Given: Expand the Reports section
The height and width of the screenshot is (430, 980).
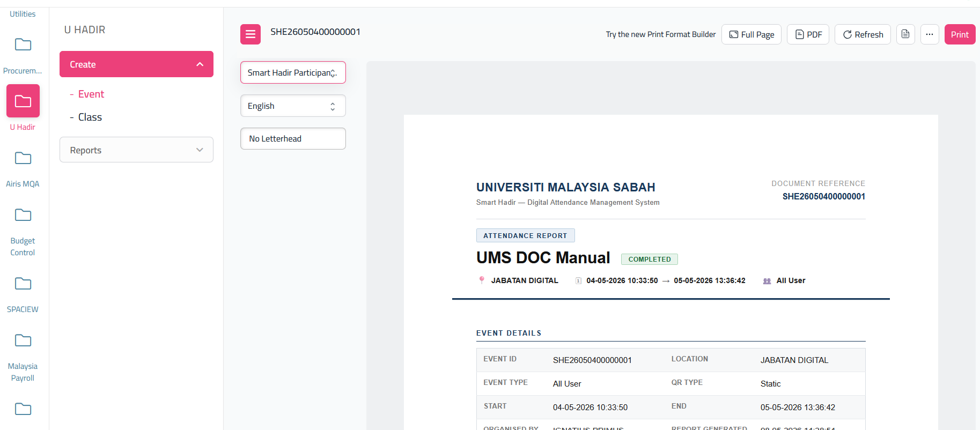Looking at the screenshot, I should (136, 150).
